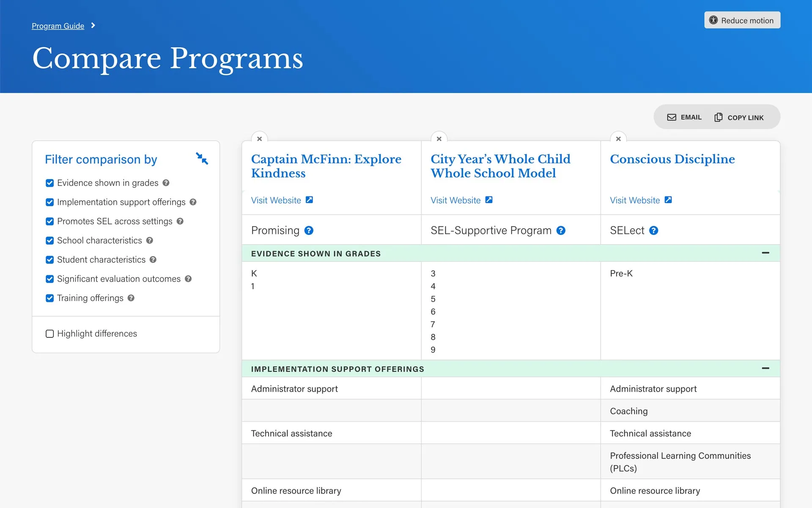Copy link to this comparison
This screenshot has height=508, width=812.
pyautogui.click(x=739, y=117)
